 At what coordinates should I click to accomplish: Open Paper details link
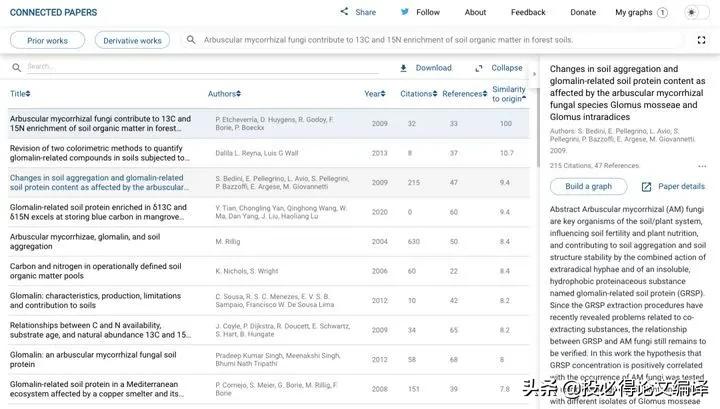(x=681, y=186)
